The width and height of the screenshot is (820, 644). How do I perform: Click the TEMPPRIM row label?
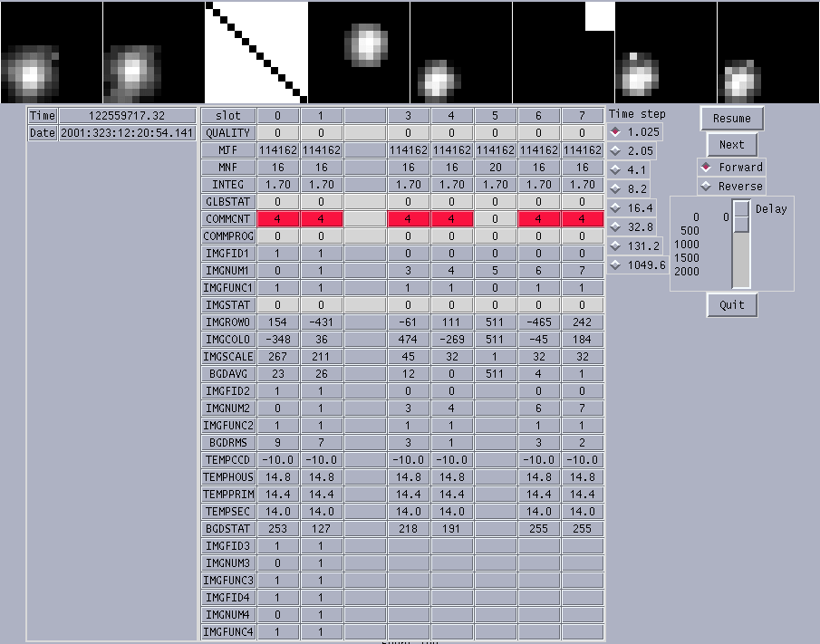coord(228,495)
